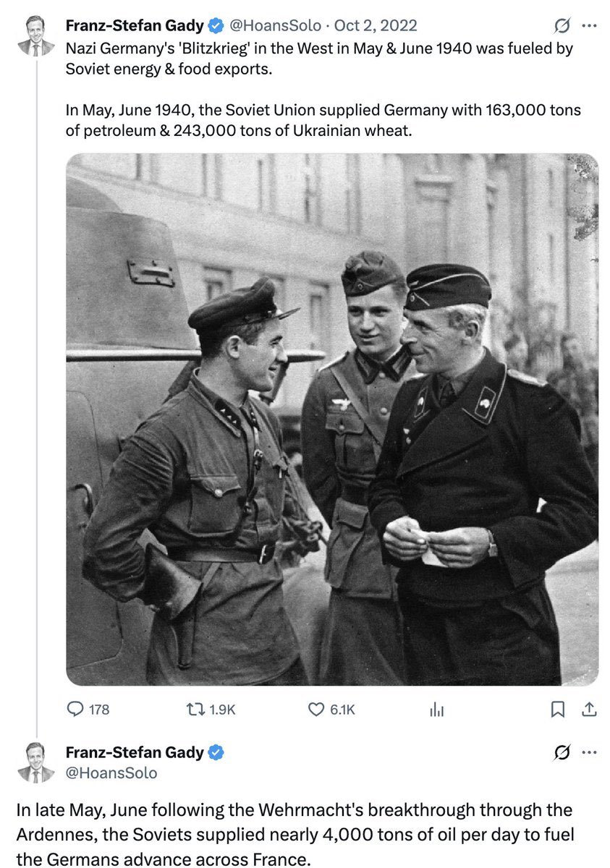Open Franz-Stefan Gady's avatar in first tweet
The image size is (610, 868).
36,36
